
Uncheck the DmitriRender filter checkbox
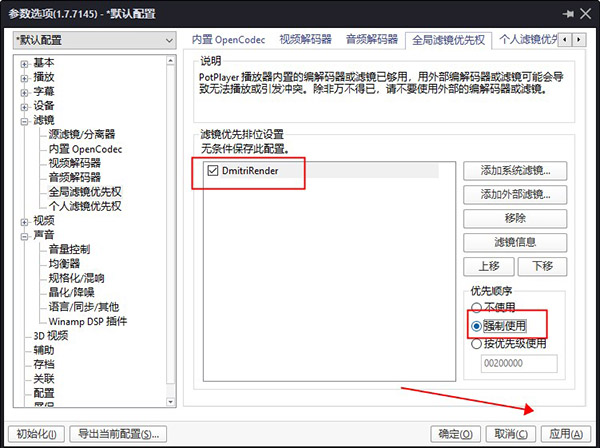(x=212, y=171)
